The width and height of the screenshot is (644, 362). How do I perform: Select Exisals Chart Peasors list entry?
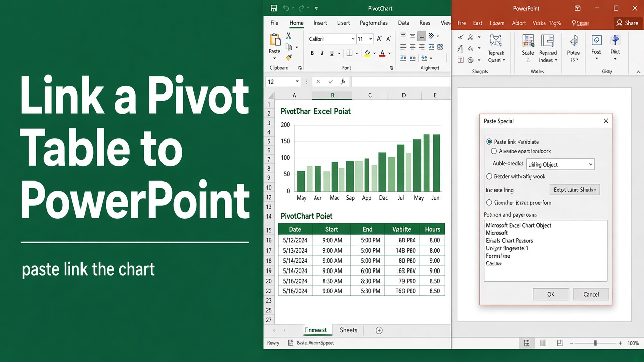tap(509, 241)
